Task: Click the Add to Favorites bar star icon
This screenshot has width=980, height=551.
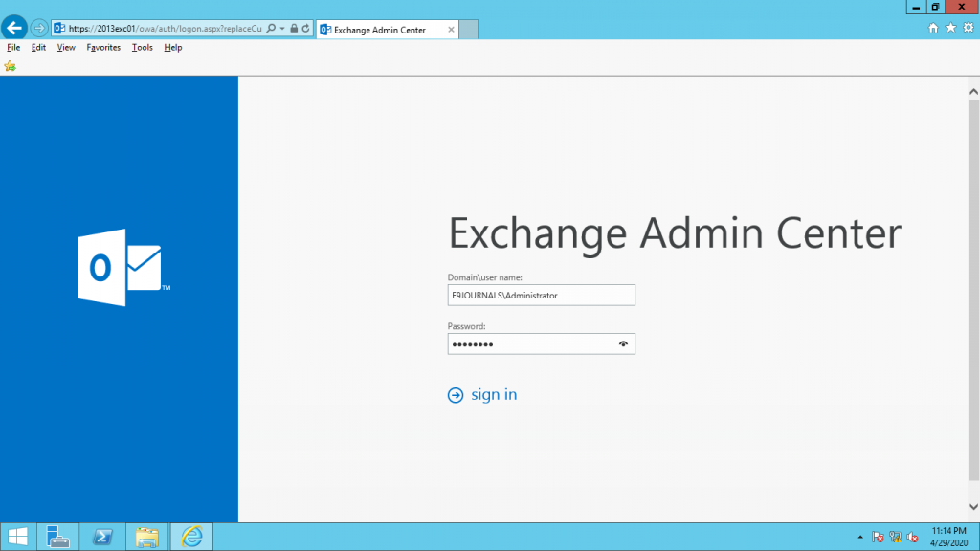Action: [10, 66]
